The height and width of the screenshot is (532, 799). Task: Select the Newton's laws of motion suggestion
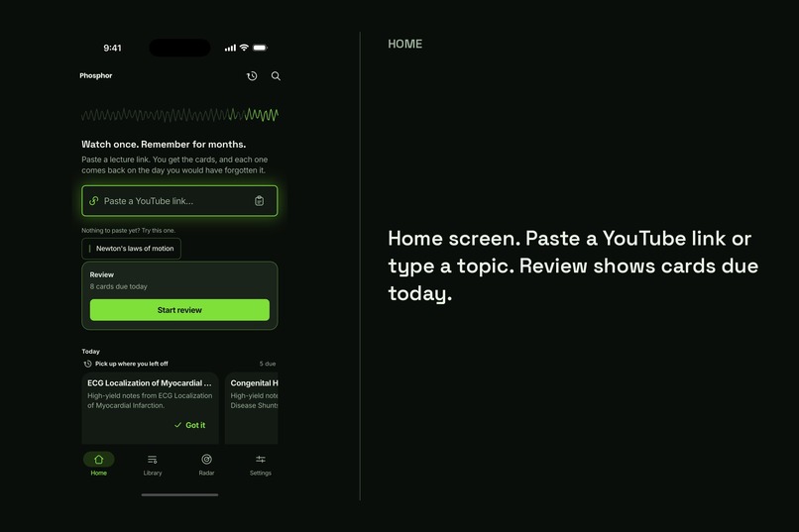pos(131,249)
